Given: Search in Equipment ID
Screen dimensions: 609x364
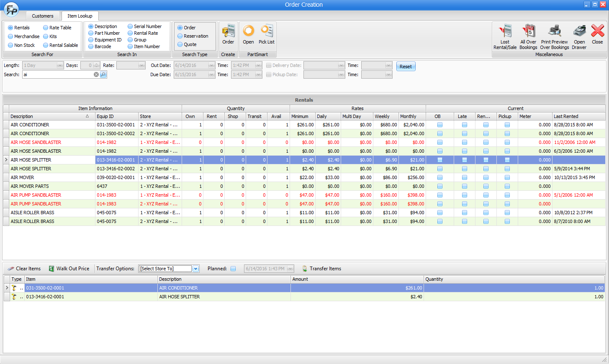Looking at the screenshot, I should coord(91,40).
